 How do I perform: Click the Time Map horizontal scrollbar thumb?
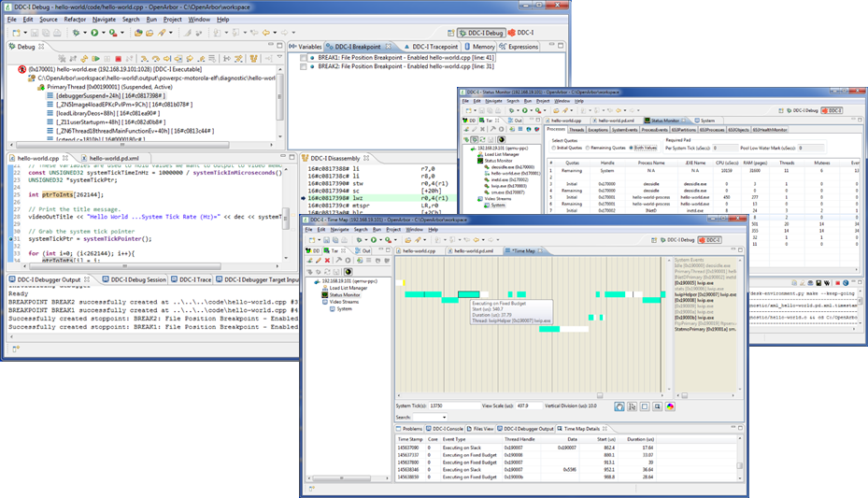click(x=600, y=395)
